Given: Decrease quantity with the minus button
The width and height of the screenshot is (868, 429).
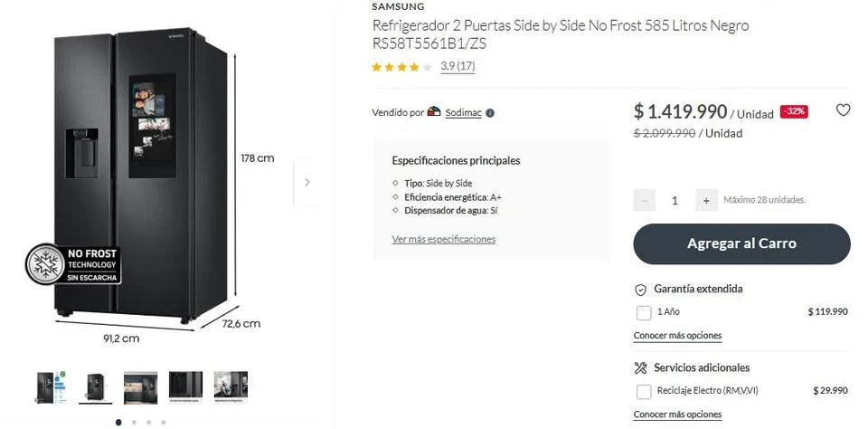Looking at the screenshot, I should tap(645, 200).
